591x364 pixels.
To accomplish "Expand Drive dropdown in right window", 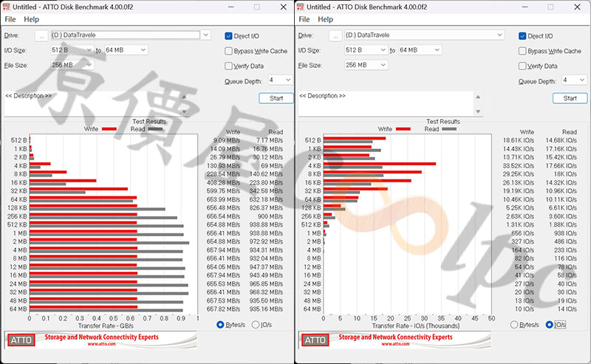I will tap(500, 35).
